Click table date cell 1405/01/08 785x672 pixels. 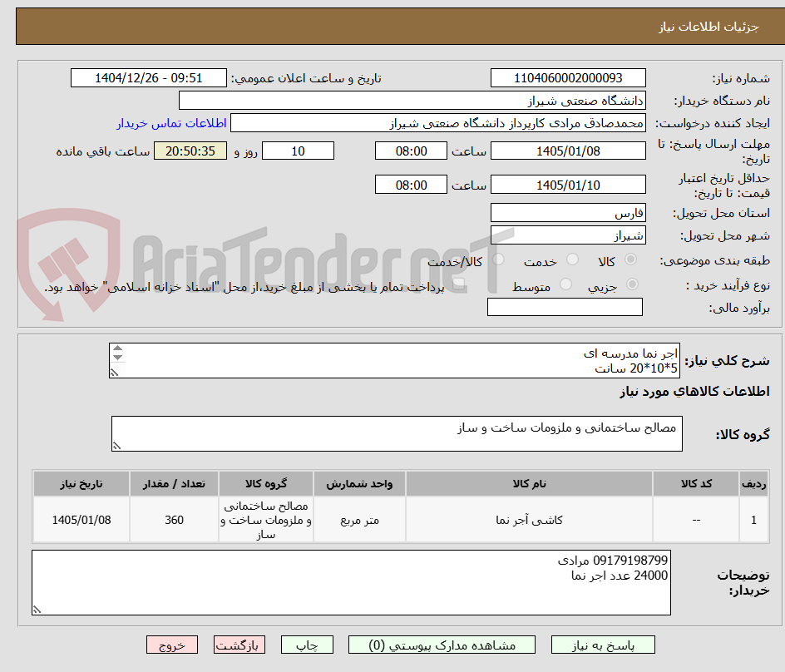(81, 520)
